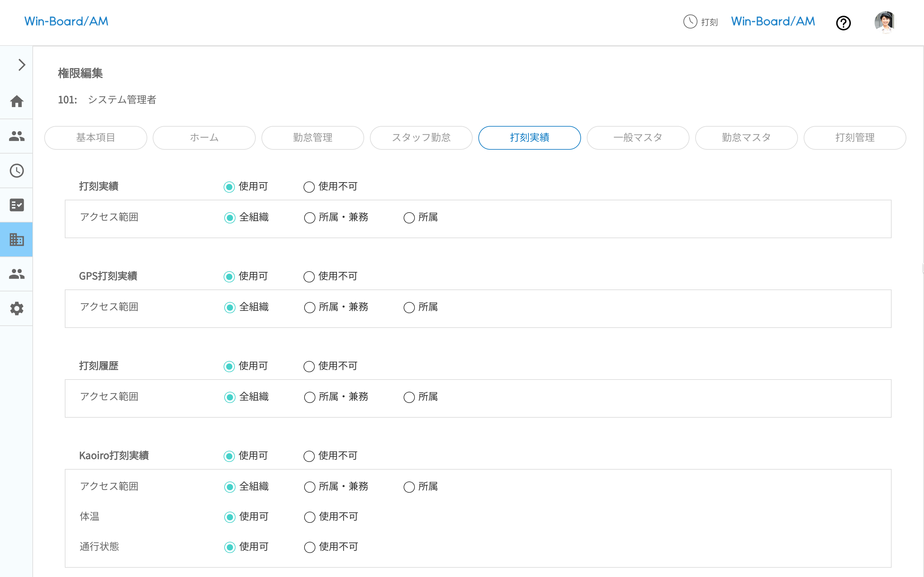Open the Home icon in the sidebar

[16, 102]
